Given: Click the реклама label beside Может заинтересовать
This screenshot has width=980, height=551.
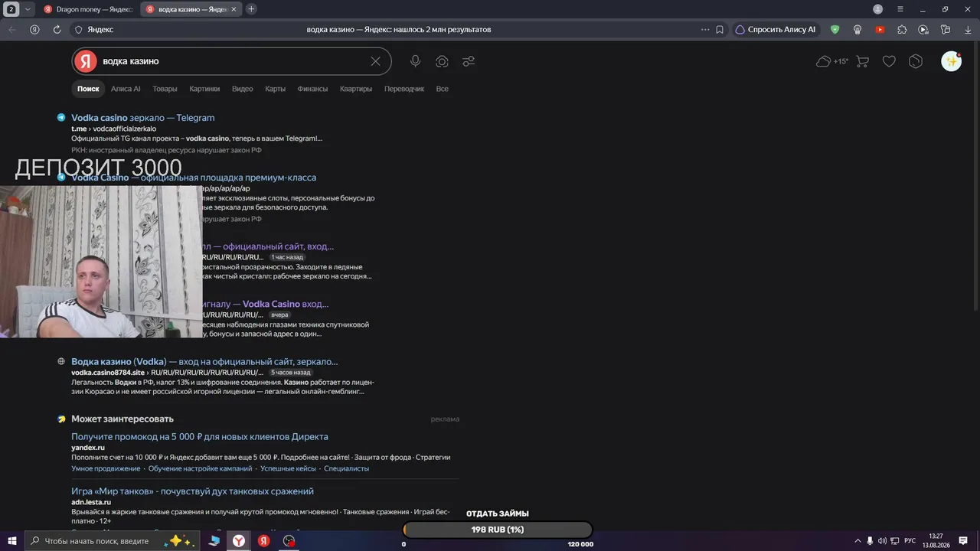Looking at the screenshot, I should coord(445,419).
